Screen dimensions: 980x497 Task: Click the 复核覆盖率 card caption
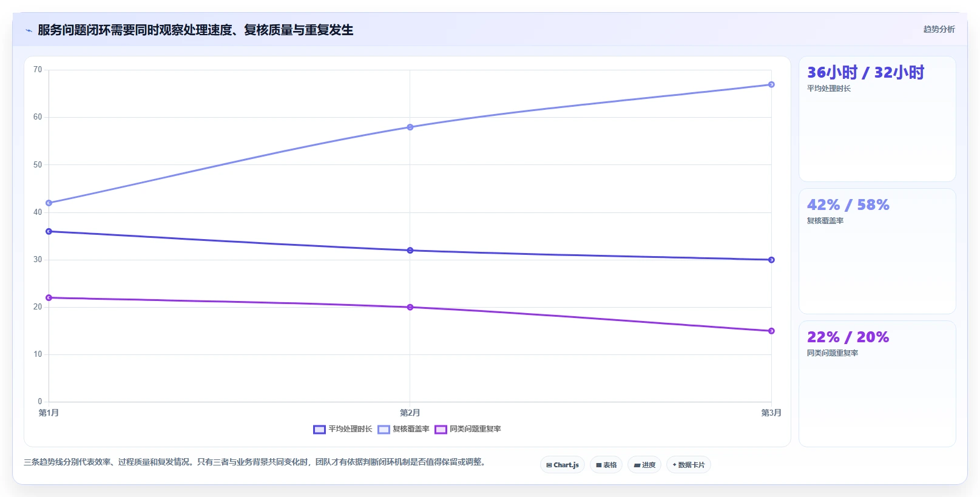[x=825, y=221]
